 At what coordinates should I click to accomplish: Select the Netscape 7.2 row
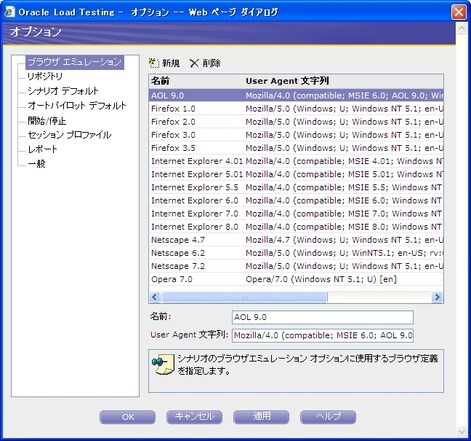click(296, 266)
